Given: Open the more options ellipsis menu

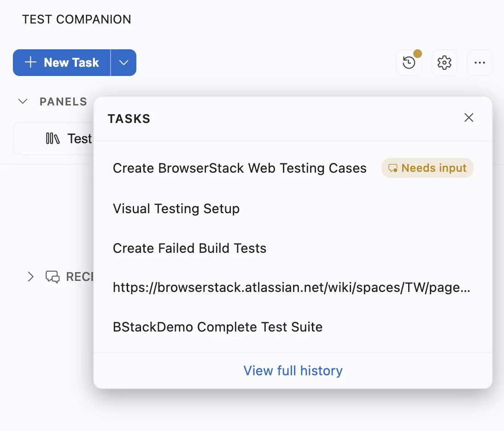Looking at the screenshot, I should 480,63.
